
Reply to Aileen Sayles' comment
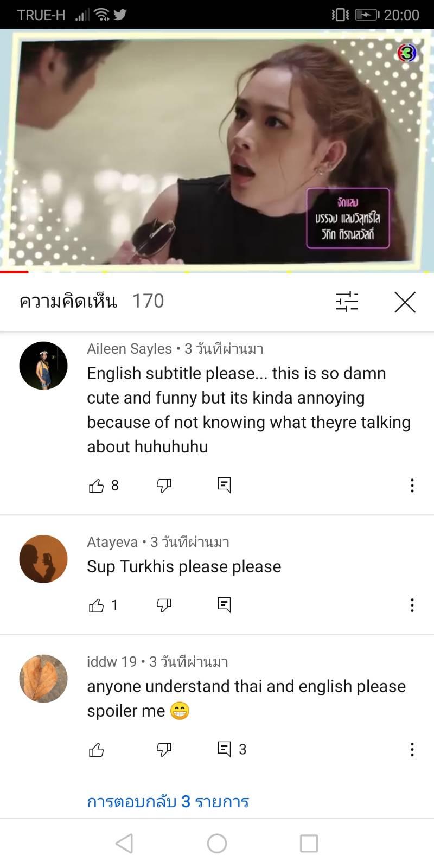click(x=224, y=485)
